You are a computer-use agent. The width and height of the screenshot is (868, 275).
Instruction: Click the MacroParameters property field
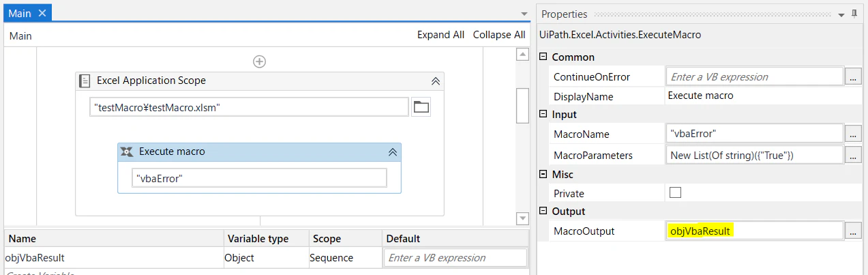tap(754, 155)
